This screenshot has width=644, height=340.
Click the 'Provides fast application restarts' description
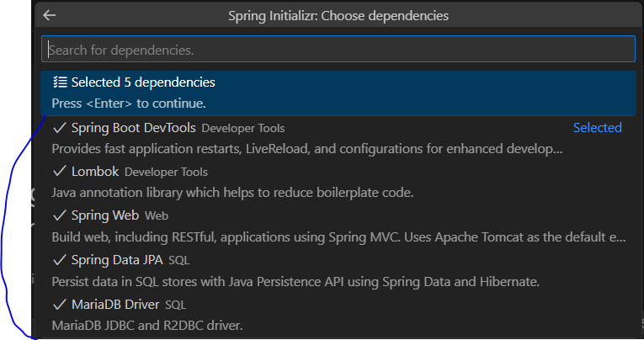click(306, 149)
